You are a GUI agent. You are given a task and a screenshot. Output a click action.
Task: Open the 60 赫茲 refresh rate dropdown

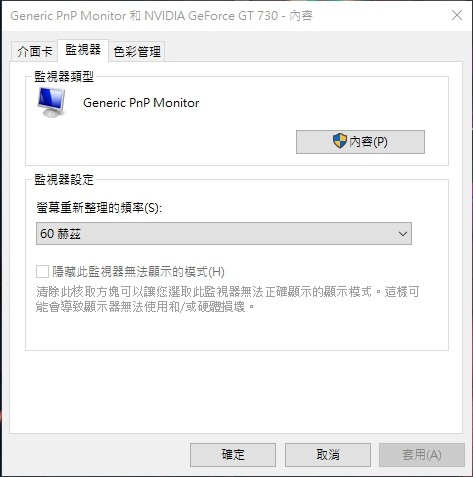coord(224,234)
